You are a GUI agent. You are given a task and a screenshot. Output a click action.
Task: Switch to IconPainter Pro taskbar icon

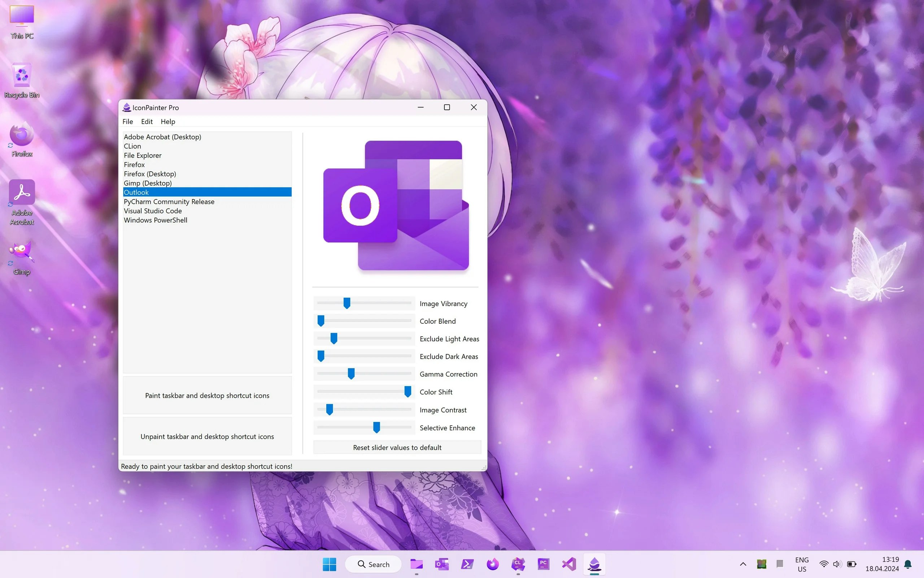pyautogui.click(x=594, y=564)
